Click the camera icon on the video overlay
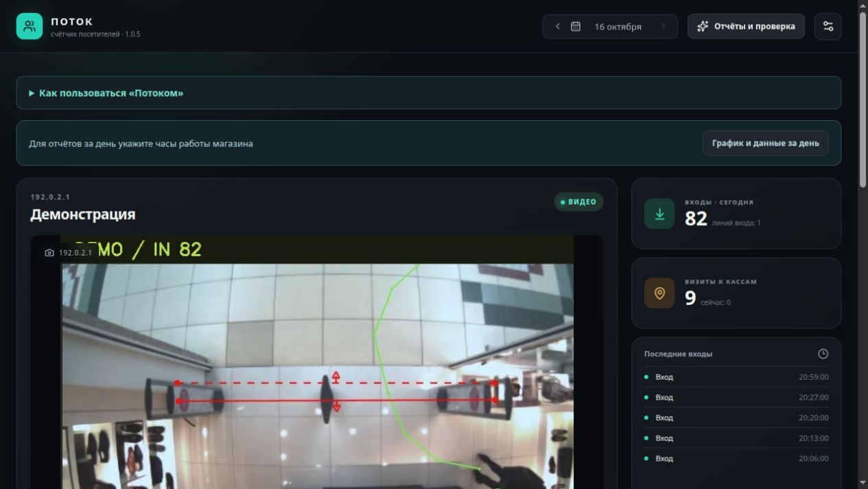The image size is (868, 489). (49, 253)
